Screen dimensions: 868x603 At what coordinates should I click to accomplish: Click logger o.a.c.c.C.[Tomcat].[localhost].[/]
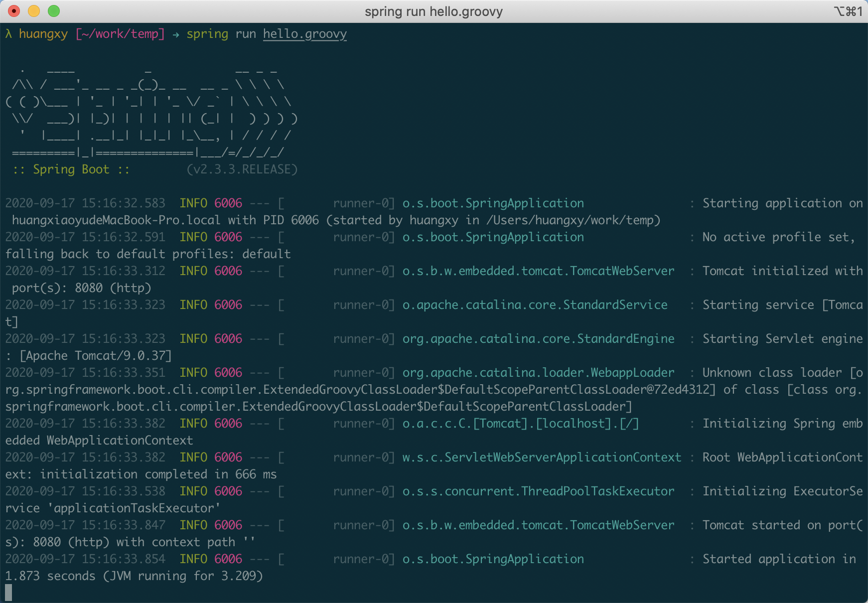click(x=521, y=424)
